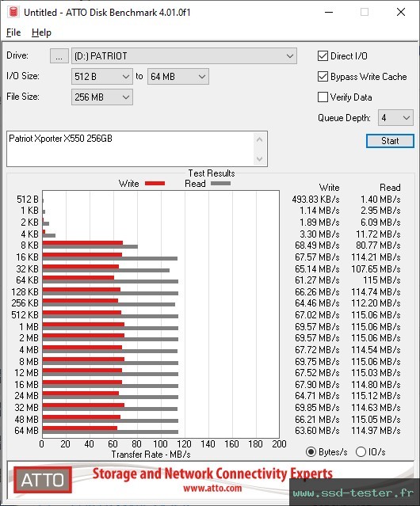Click the Read column header in results
The image size is (420, 506).
pos(390,188)
